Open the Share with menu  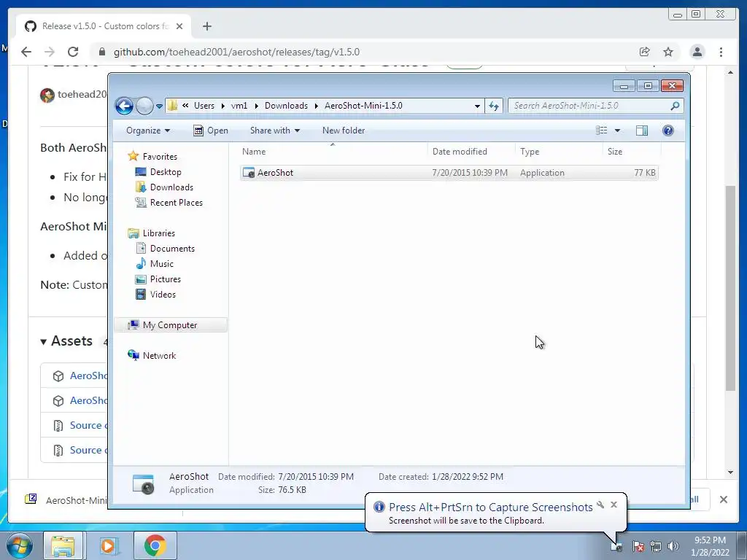coord(275,131)
